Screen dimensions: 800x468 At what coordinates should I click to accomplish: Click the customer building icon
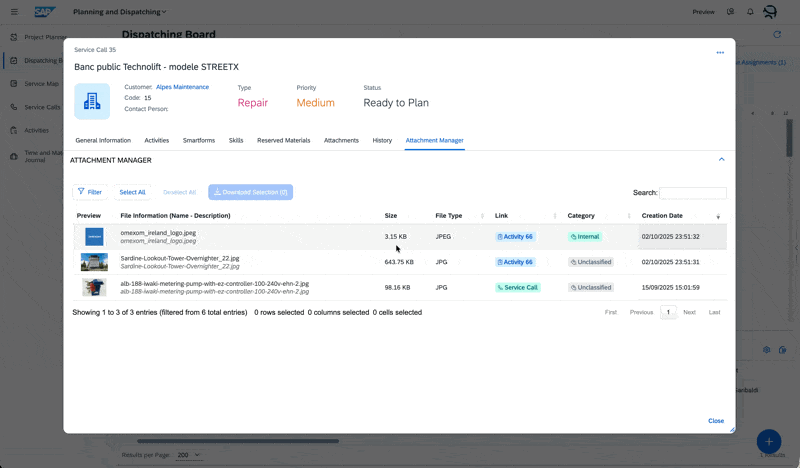92,101
